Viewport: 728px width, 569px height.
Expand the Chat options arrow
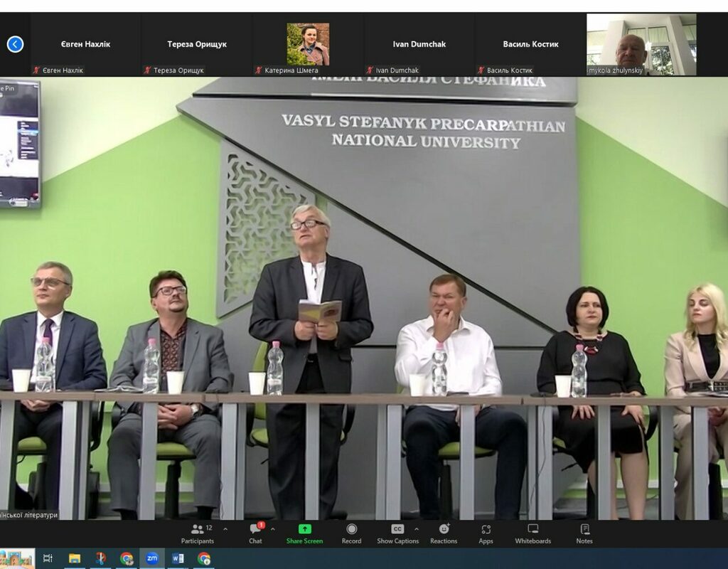pos(273,529)
